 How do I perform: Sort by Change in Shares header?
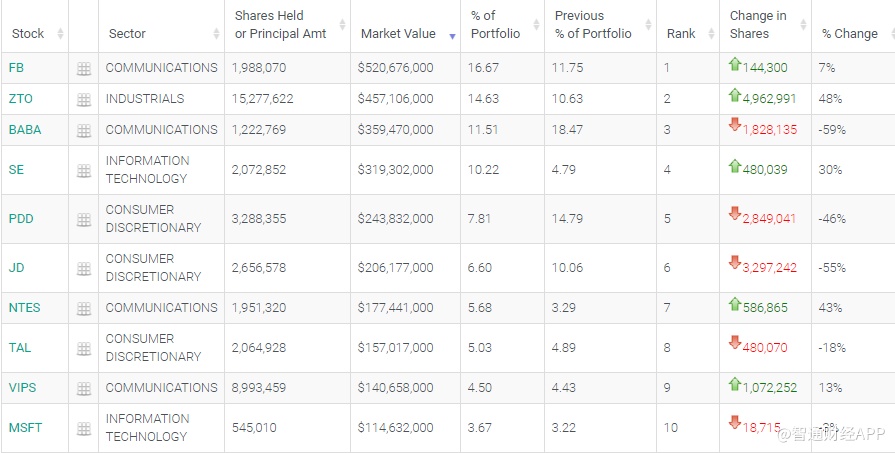click(758, 24)
